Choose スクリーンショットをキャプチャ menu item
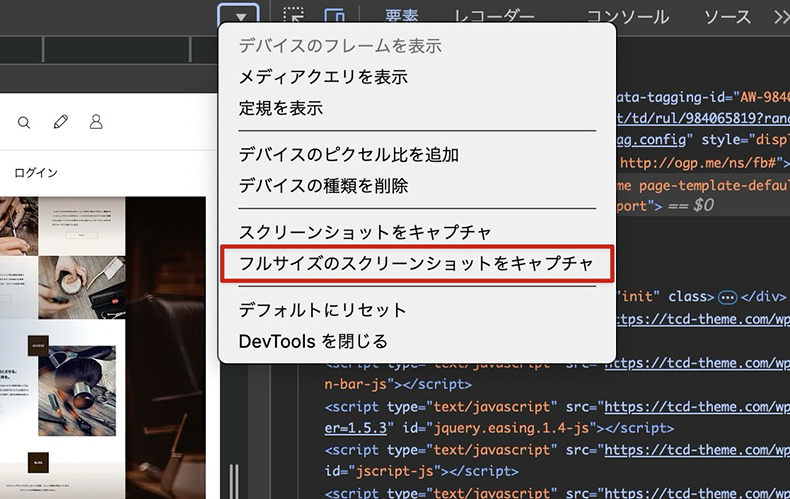Viewport: 790px width, 499px height. (x=417, y=232)
